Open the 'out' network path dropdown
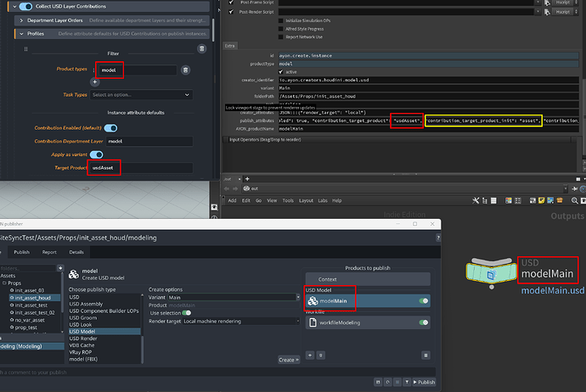586x392 pixels. click(x=565, y=189)
